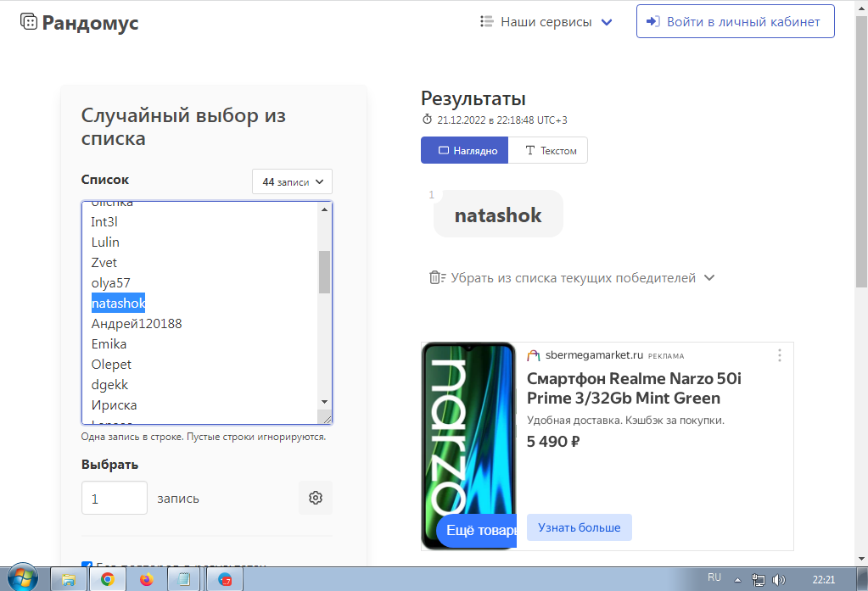The image size is (868, 591).
Task: Click the sbermegamarket logo icon in ad
Action: point(533,355)
